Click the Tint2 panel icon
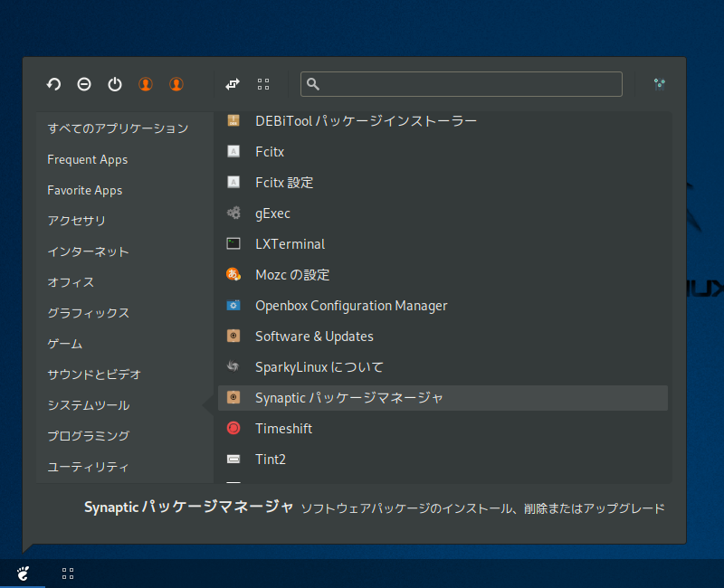724x588 pixels. [233, 459]
